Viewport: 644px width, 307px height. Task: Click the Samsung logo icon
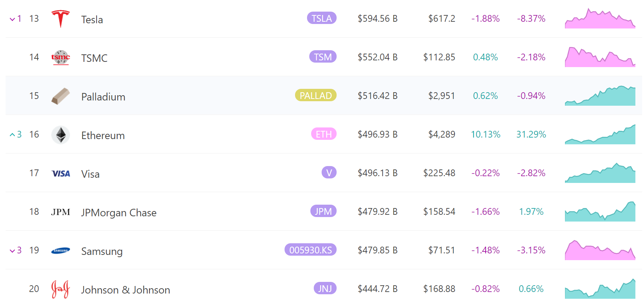coord(60,251)
